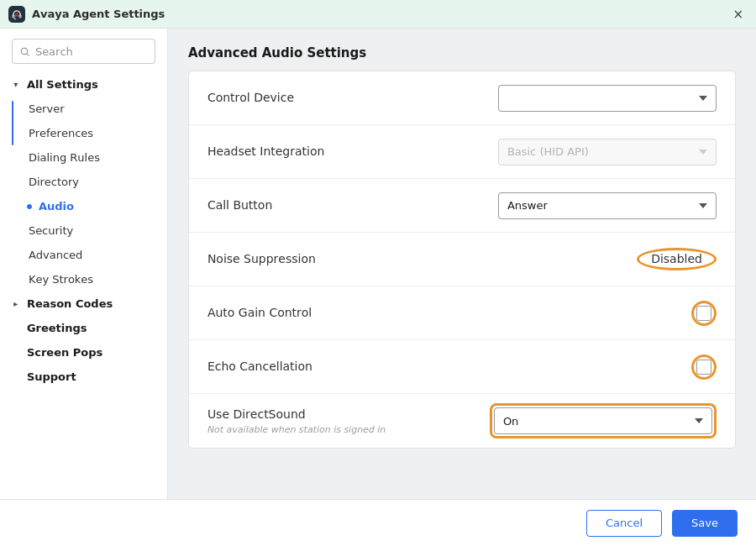Open the Headset Integration dropdown
The image size is (756, 546).
coord(607,152)
